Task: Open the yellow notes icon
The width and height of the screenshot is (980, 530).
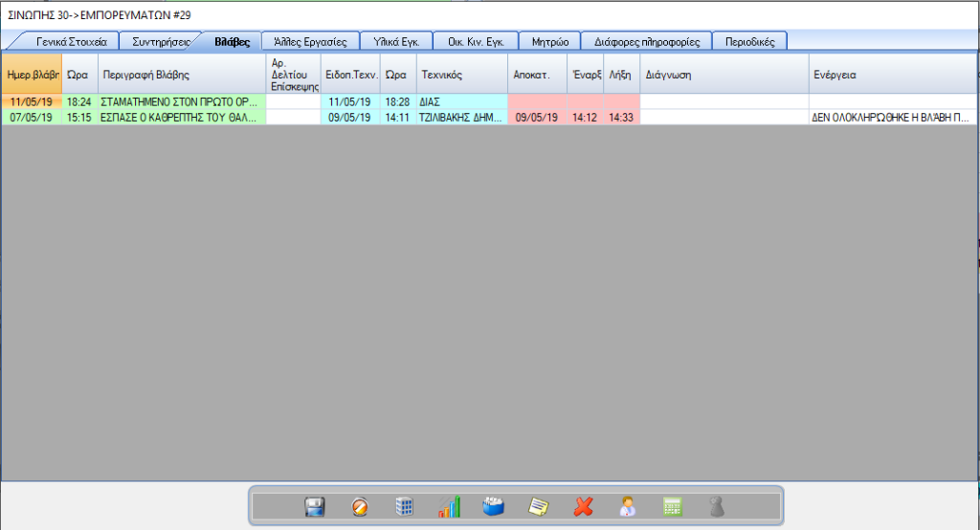Action: 539,507
